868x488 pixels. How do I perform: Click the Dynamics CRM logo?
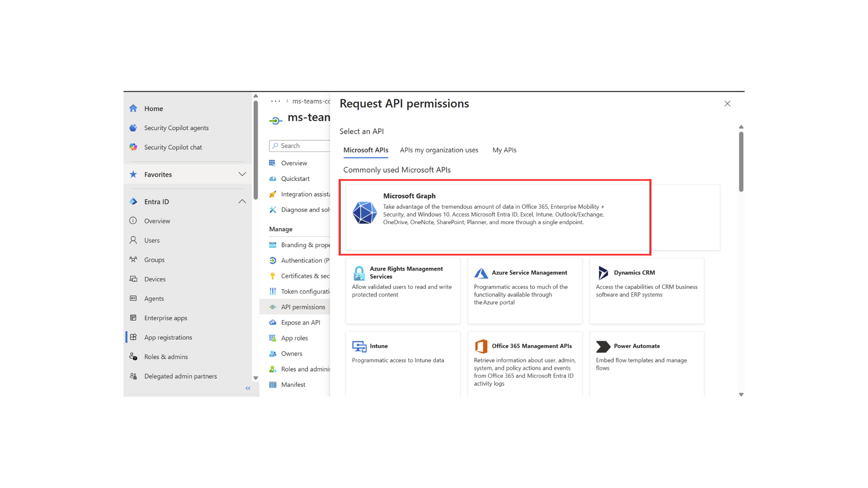click(603, 273)
